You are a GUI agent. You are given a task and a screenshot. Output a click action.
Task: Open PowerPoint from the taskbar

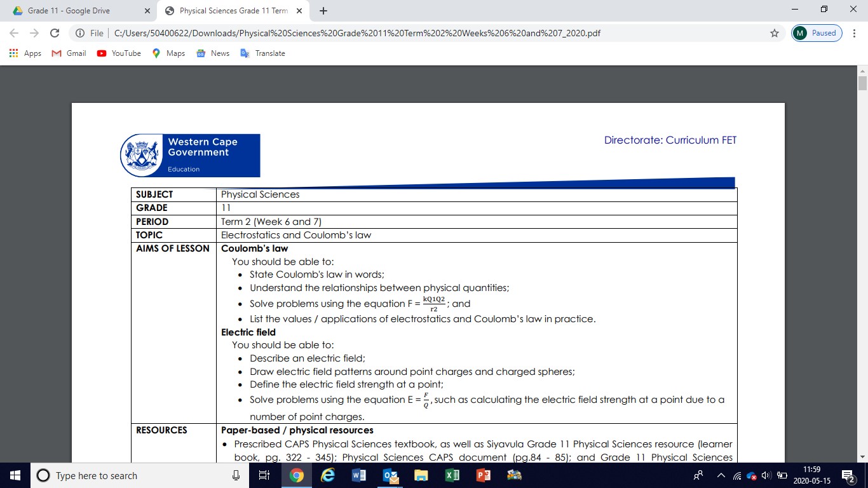point(483,475)
